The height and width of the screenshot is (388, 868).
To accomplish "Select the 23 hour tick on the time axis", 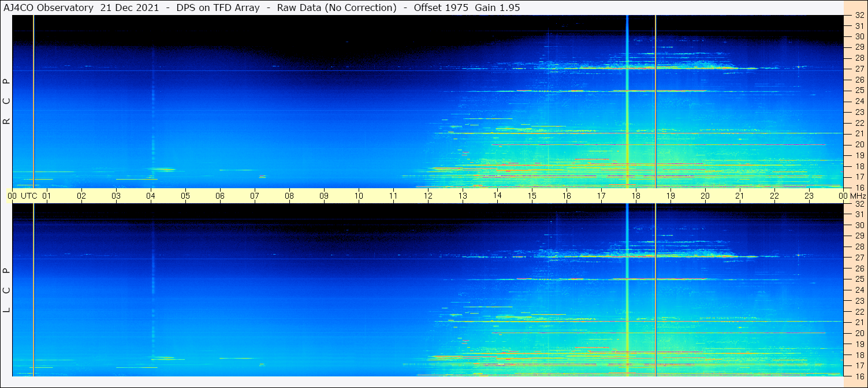I will click(809, 196).
